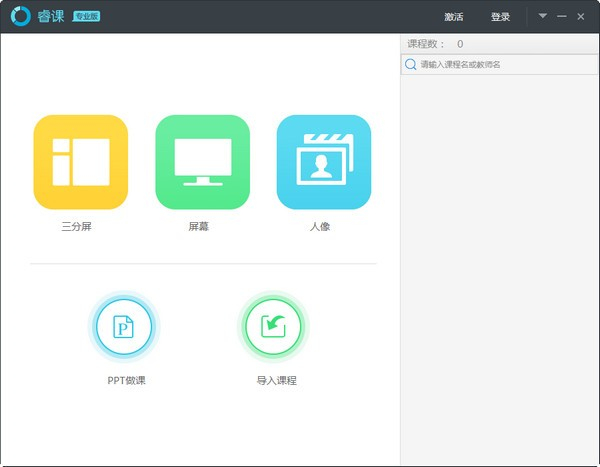Viewport: 600px width, 467px height.
Task: Click the 专业版 edition badge
Action: (x=86, y=18)
